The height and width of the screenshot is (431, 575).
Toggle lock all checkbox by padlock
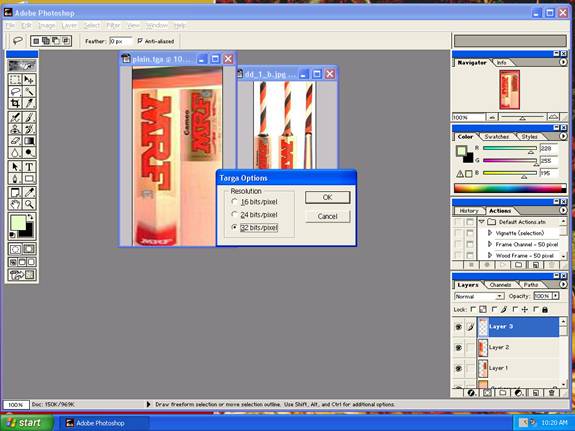tap(536, 309)
